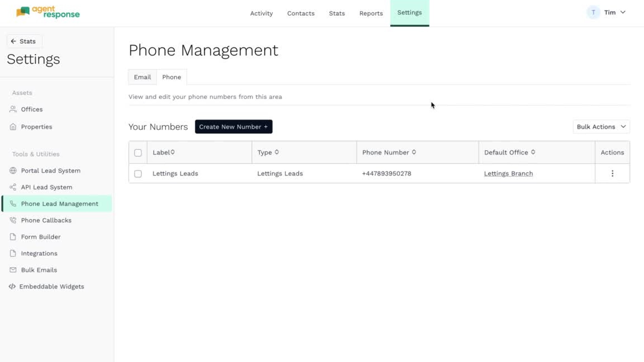Click the Create New Number button
Image resolution: width=644 pixels, height=362 pixels.
pyautogui.click(x=233, y=127)
